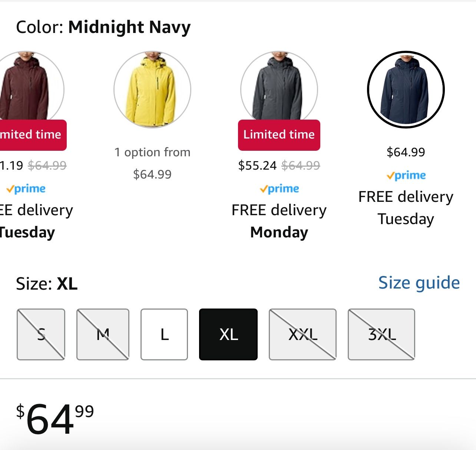Click the $55.24 sale price

point(257,165)
